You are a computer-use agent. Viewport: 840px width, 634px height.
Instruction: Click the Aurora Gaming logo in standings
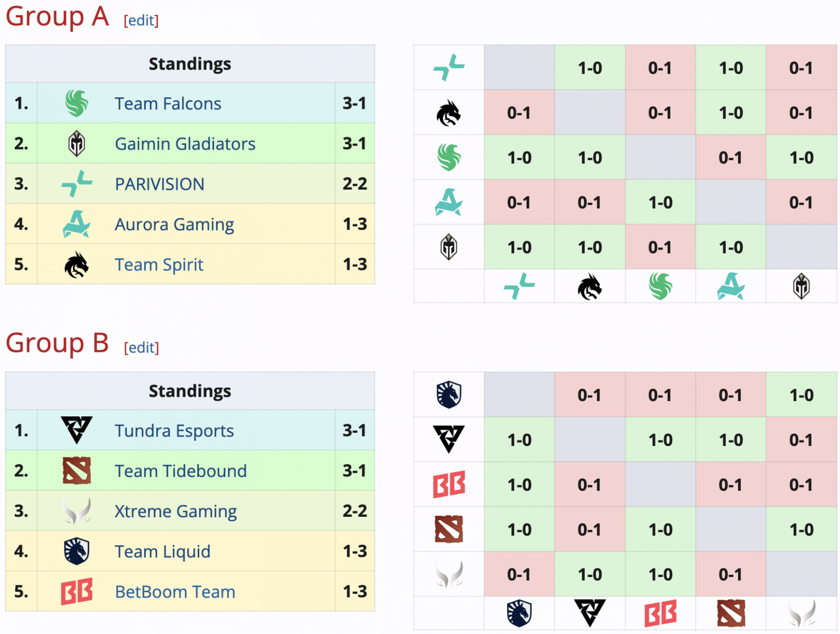pyautogui.click(x=77, y=224)
